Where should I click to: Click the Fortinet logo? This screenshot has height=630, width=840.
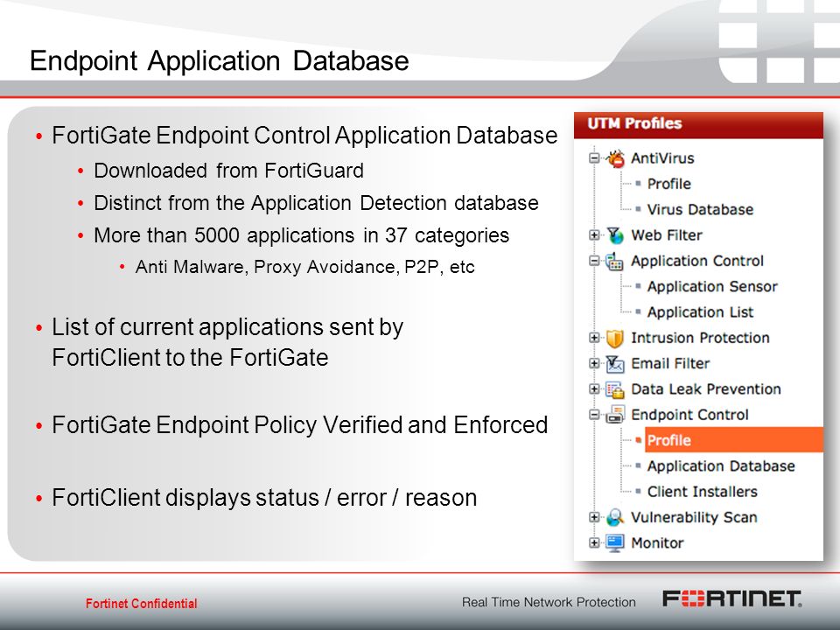click(731, 598)
